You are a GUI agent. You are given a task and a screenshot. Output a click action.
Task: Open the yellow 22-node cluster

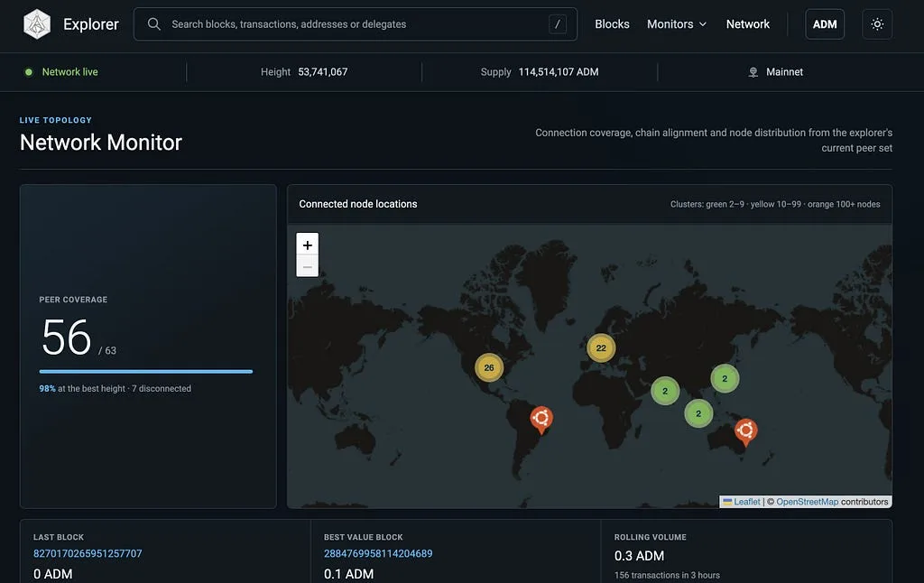(601, 347)
